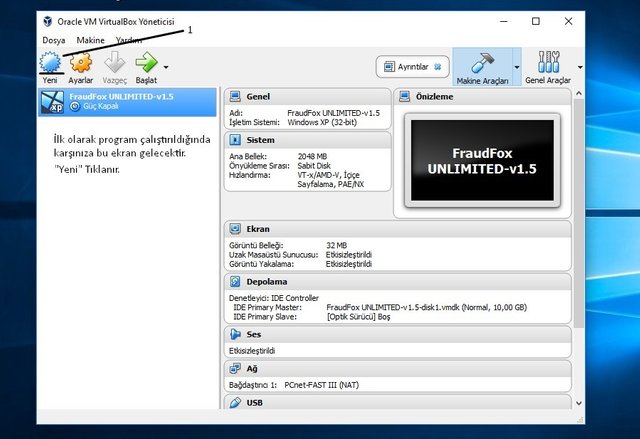Click the Güç Kapalı power state icon
The height and width of the screenshot is (439, 640).
[74, 106]
